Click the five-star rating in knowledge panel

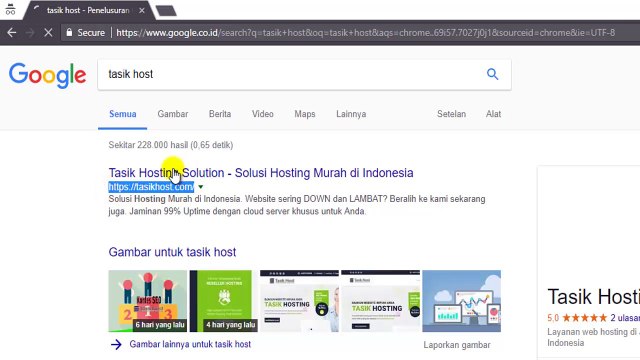(x=584, y=318)
